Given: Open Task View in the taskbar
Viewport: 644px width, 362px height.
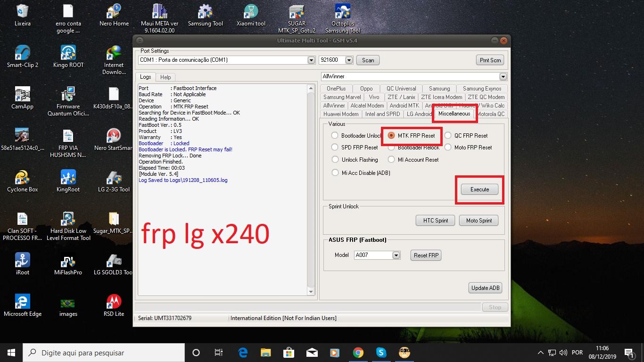Looking at the screenshot, I should (219, 353).
